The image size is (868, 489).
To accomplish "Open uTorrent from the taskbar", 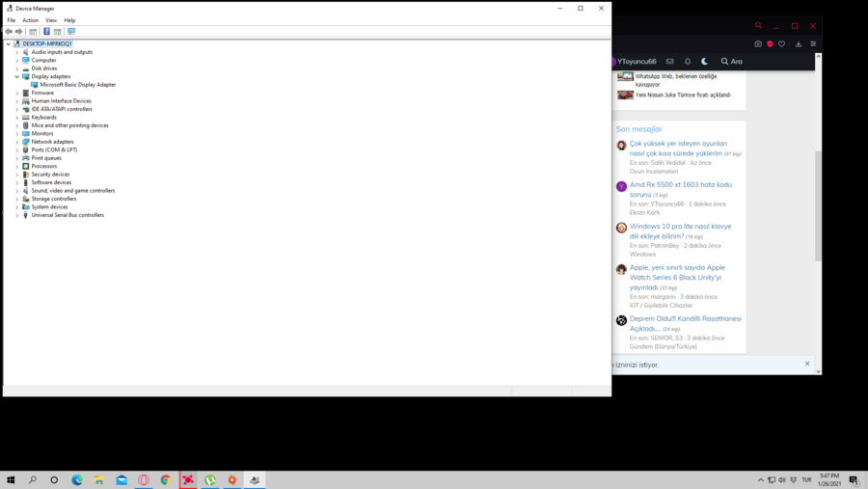I will pos(210,480).
